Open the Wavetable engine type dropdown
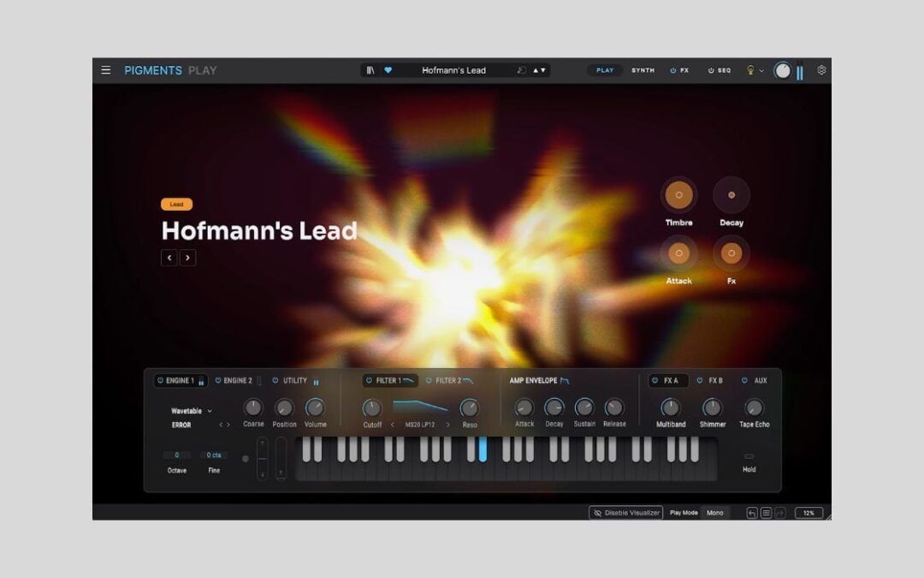This screenshot has width=924, height=578. (192, 410)
